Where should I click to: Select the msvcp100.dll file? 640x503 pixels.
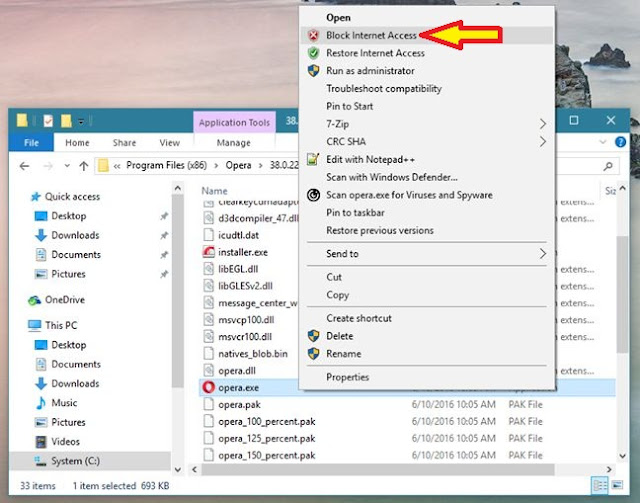tap(246, 320)
